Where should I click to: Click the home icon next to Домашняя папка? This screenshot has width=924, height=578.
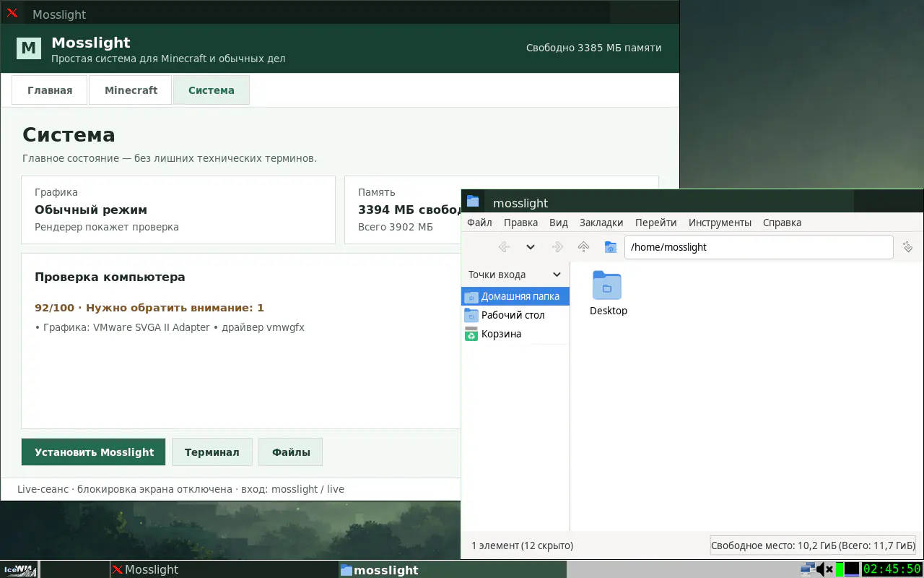[x=471, y=296]
